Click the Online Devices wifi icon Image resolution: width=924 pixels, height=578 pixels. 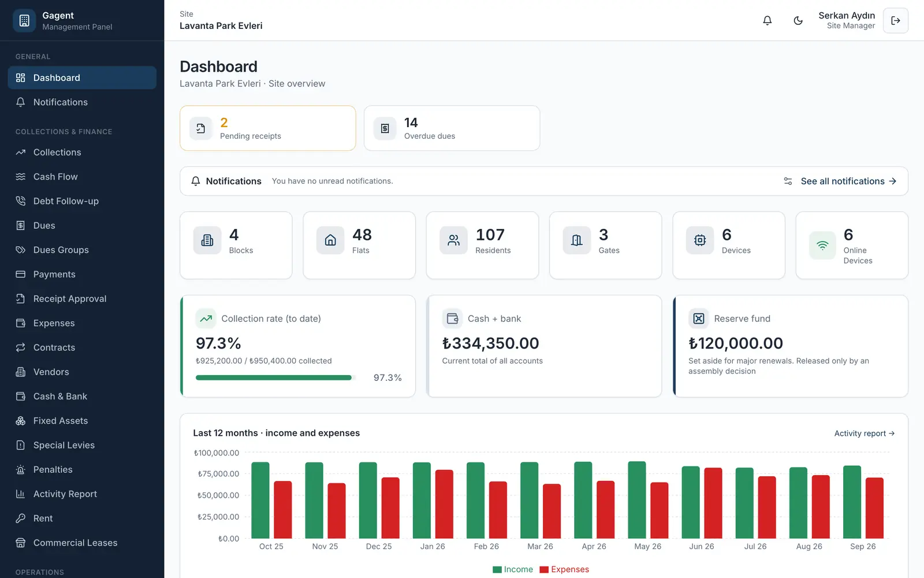pyautogui.click(x=822, y=245)
